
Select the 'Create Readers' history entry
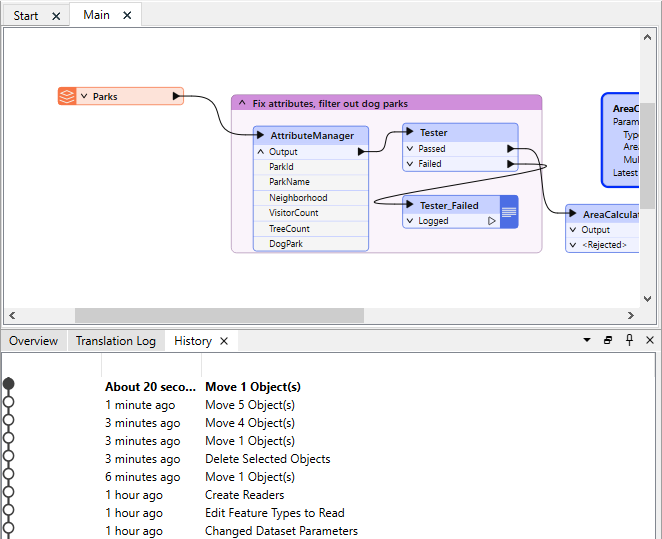244,495
